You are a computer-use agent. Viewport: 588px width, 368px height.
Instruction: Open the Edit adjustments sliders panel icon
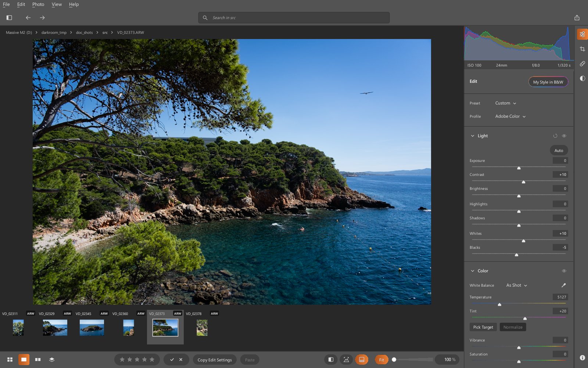click(582, 34)
